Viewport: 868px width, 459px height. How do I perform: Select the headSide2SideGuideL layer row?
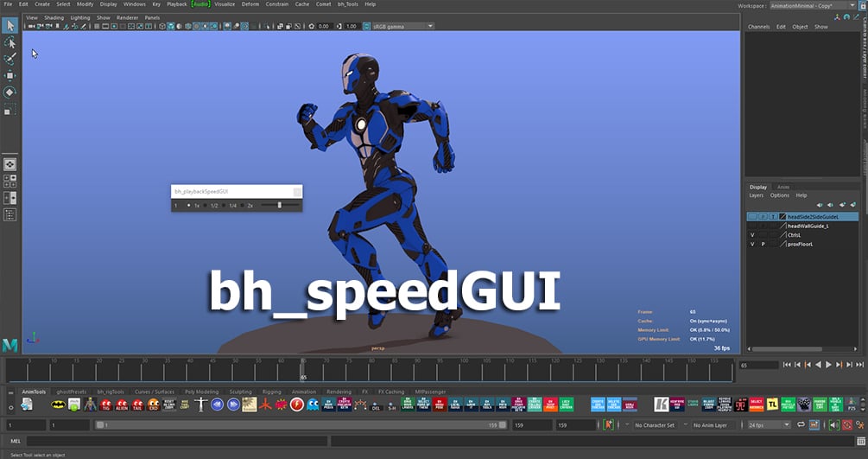coord(802,217)
